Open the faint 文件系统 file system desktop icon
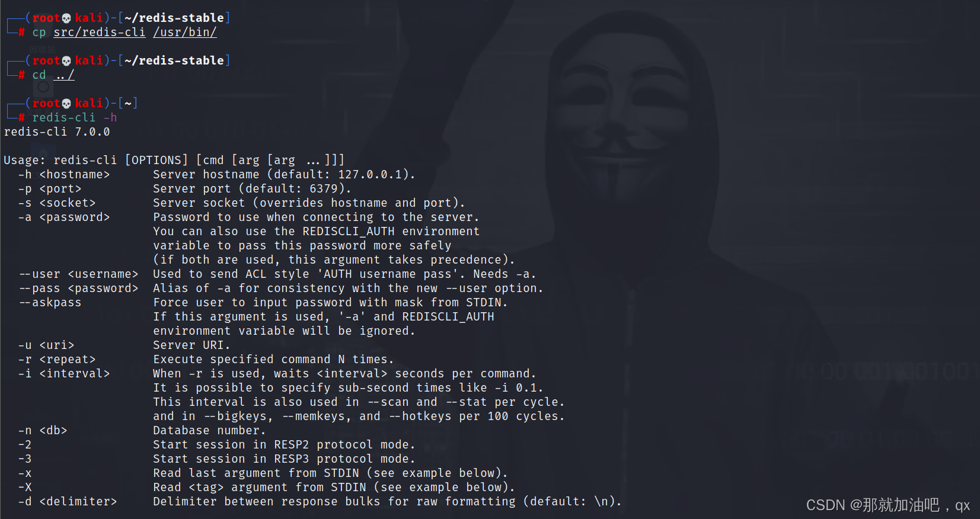This screenshot has width=980, height=519. (43, 88)
